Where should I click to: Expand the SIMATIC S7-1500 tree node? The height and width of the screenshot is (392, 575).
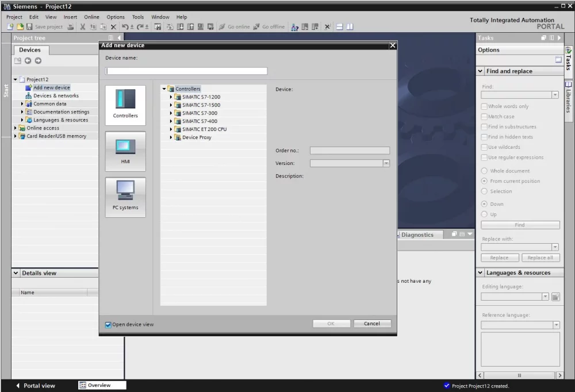coord(171,105)
